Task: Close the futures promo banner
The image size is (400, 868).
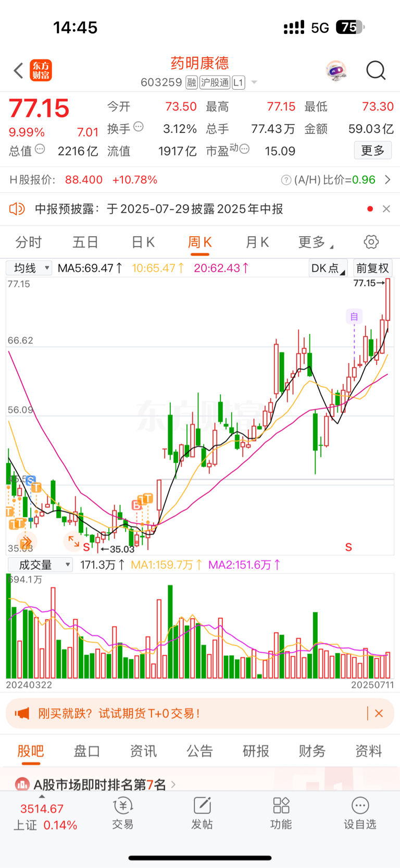Action: 379,713
